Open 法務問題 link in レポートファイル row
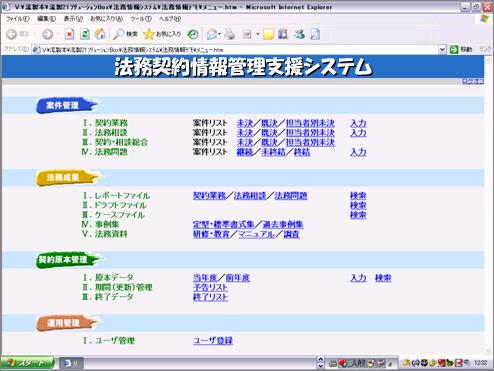494x371 pixels. pyautogui.click(x=291, y=196)
